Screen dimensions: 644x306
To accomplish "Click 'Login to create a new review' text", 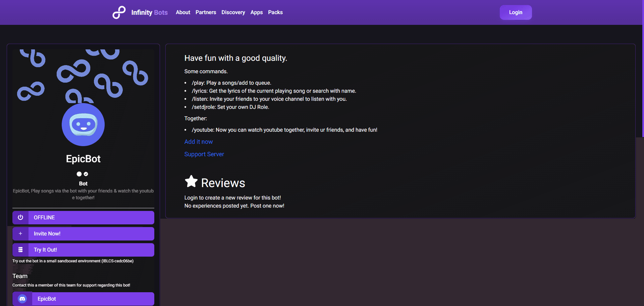I will pos(232,198).
